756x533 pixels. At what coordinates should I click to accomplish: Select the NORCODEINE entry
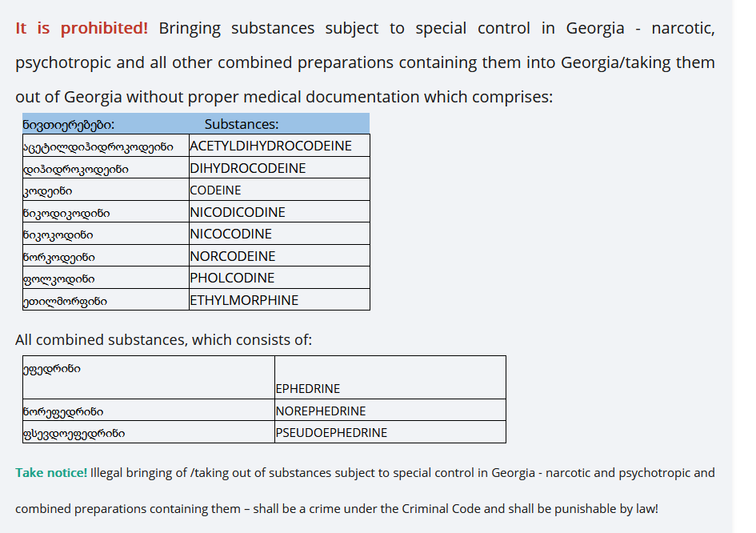pyautogui.click(x=279, y=256)
